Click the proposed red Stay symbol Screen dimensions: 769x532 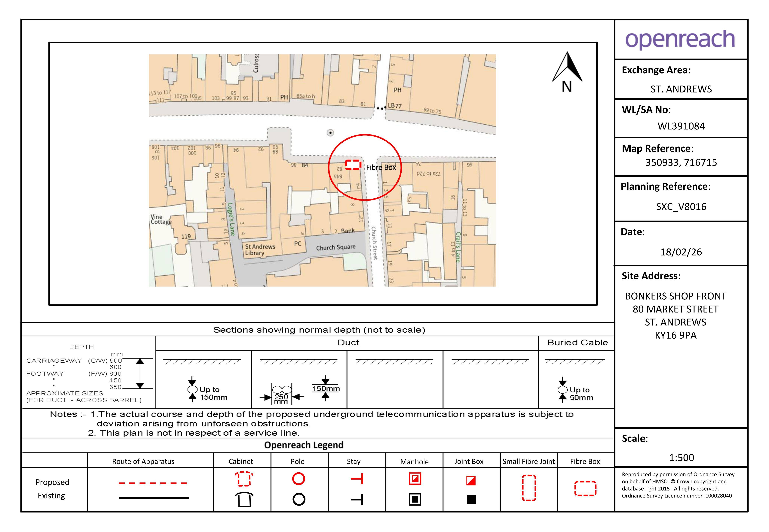(x=357, y=479)
